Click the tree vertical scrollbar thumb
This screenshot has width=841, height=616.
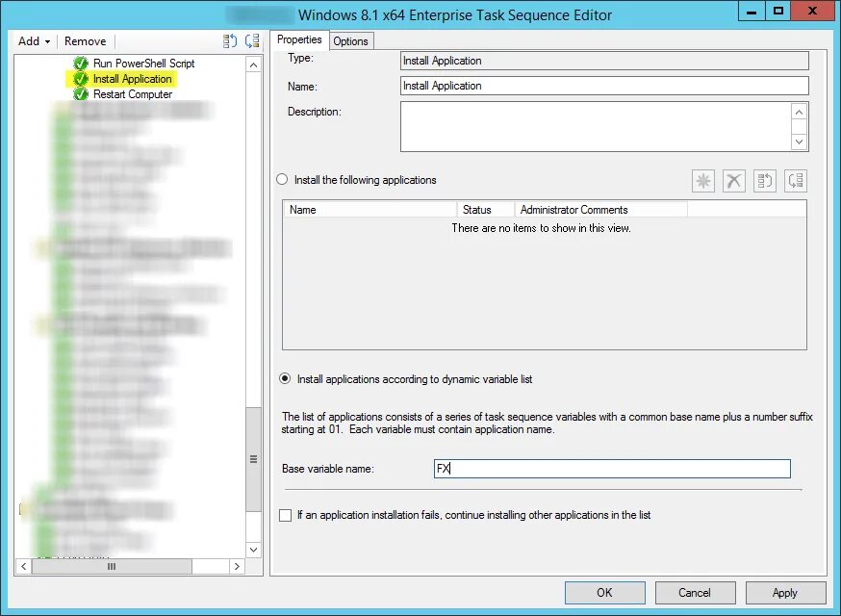(x=254, y=459)
